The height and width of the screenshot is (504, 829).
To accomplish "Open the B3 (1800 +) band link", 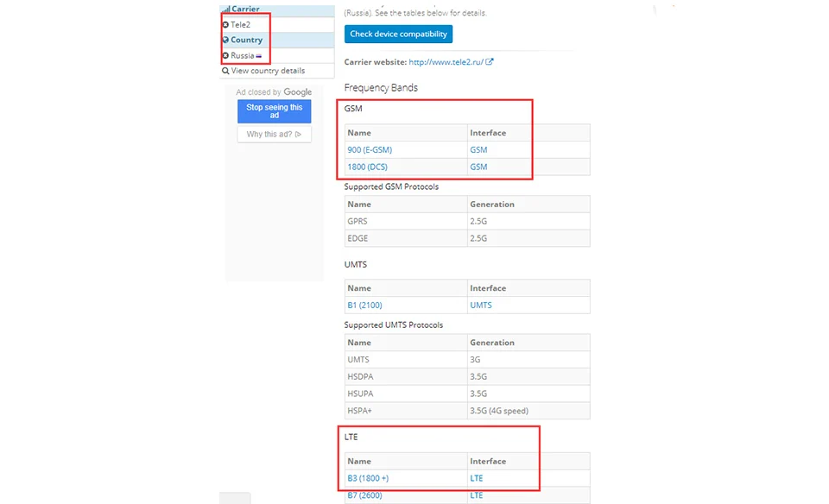I will (x=368, y=478).
